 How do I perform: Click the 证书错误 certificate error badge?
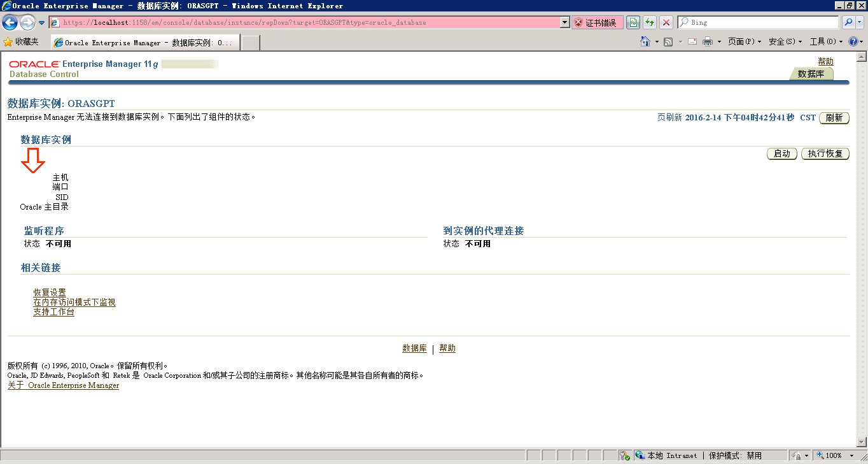click(596, 22)
